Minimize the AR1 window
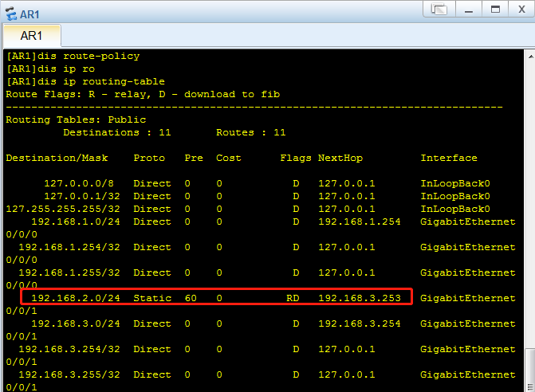This screenshot has height=392, width=535. pos(469,9)
